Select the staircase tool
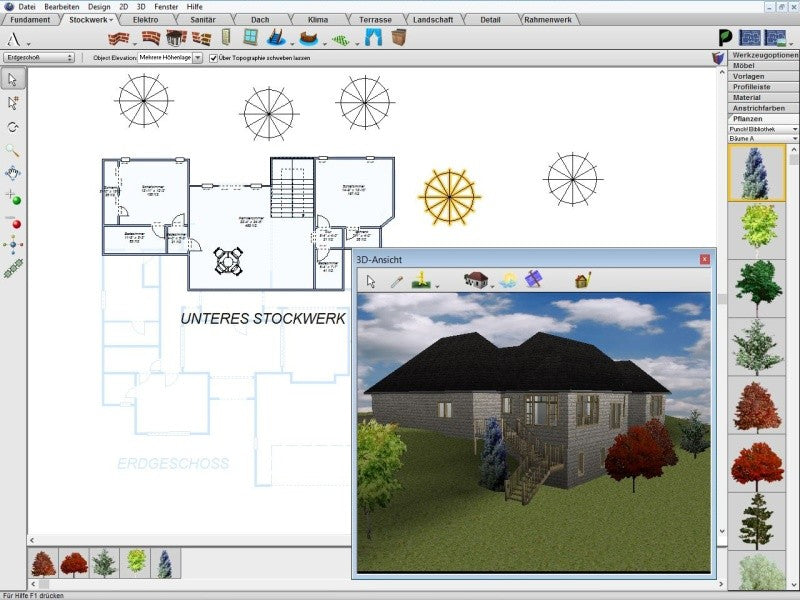This screenshot has height=600, width=800. point(276,38)
